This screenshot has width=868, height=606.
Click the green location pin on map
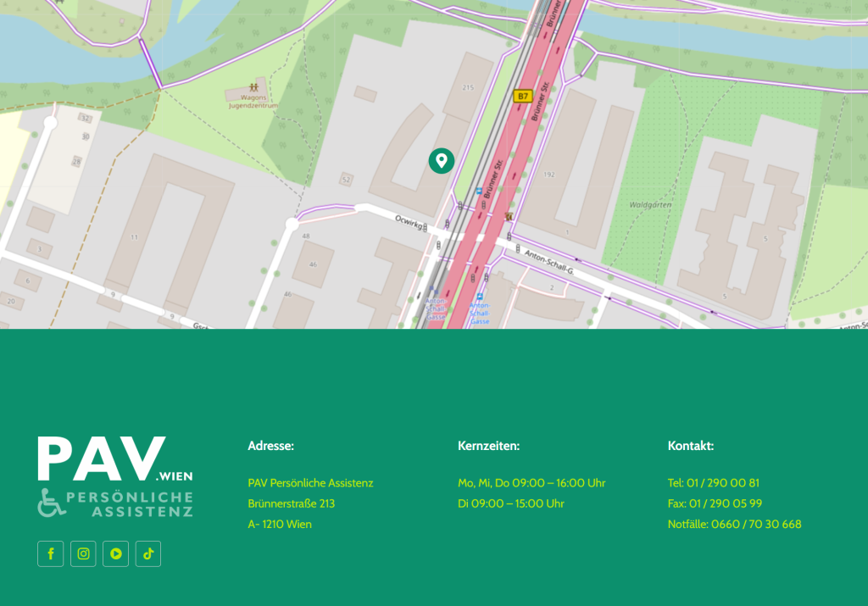point(441,160)
